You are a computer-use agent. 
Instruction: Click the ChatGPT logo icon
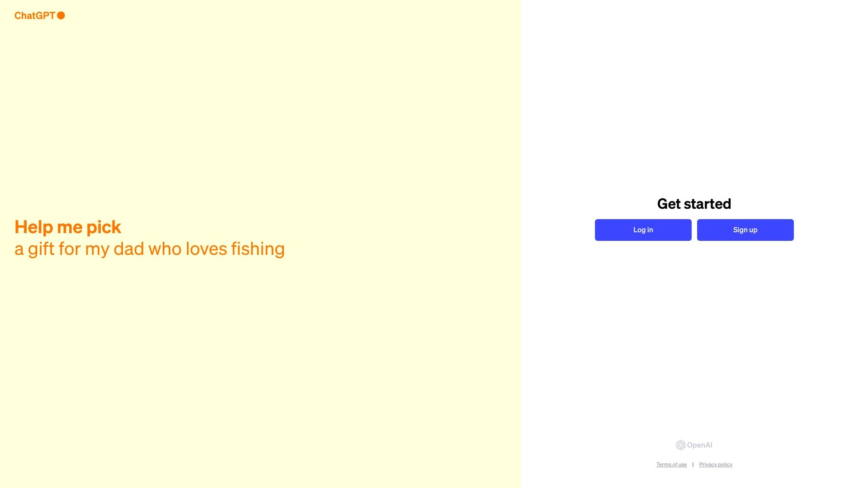pyautogui.click(x=61, y=15)
